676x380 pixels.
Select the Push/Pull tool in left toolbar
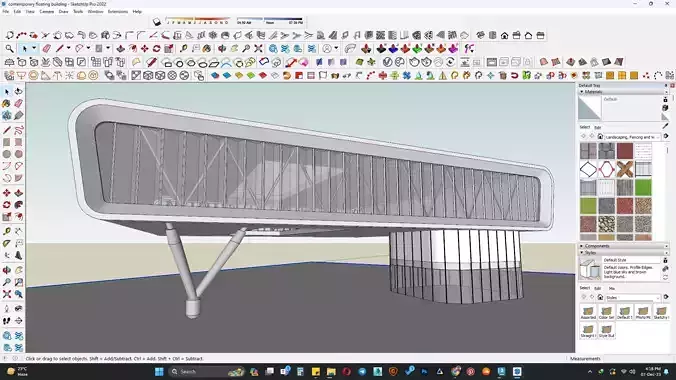(19, 193)
